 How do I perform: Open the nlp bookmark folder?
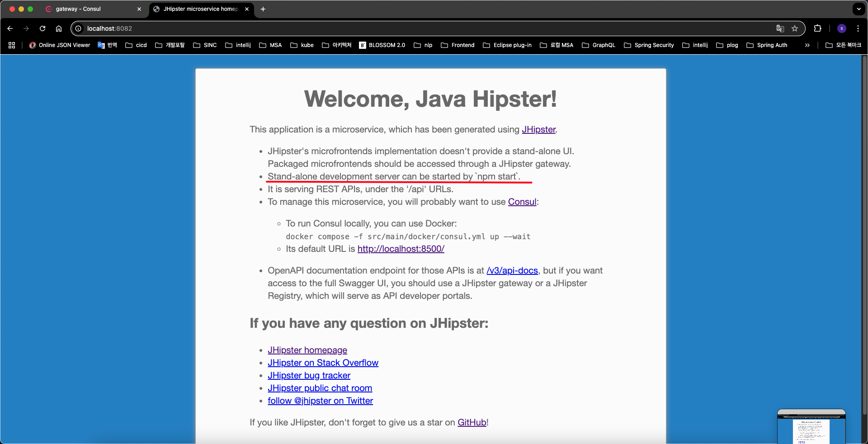(423, 45)
